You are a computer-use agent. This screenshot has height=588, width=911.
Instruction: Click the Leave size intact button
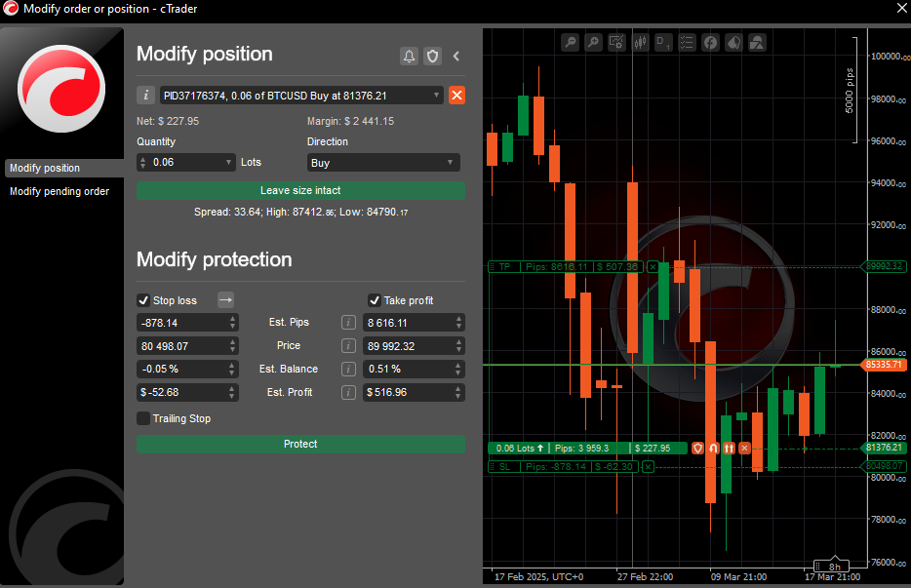tap(300, 191)
